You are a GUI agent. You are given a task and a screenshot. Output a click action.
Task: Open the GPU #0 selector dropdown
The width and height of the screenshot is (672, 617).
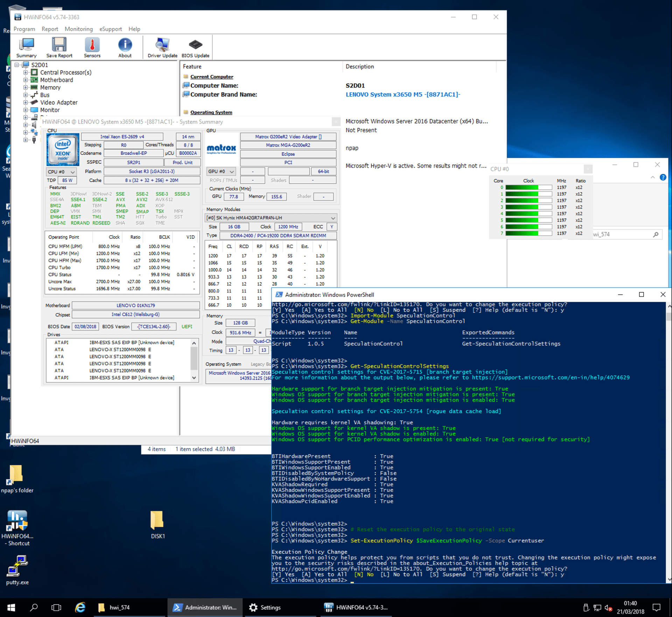point(221,171)
